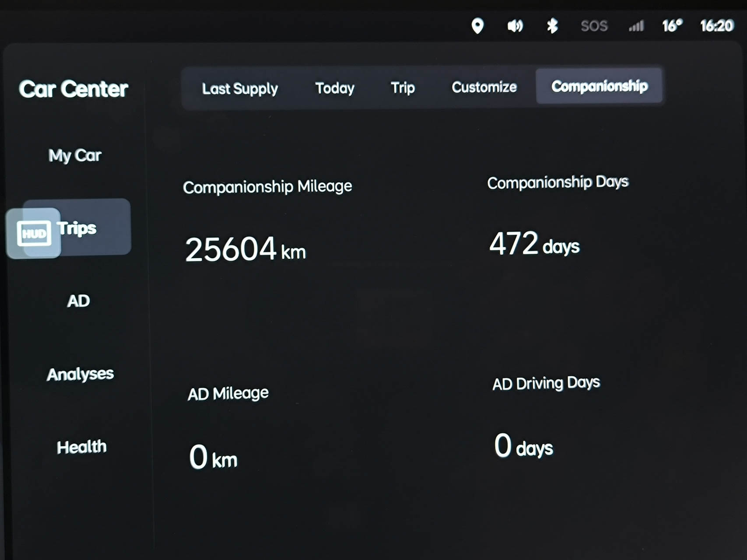Open the Health section
The image size is (747, 560).
81,447
